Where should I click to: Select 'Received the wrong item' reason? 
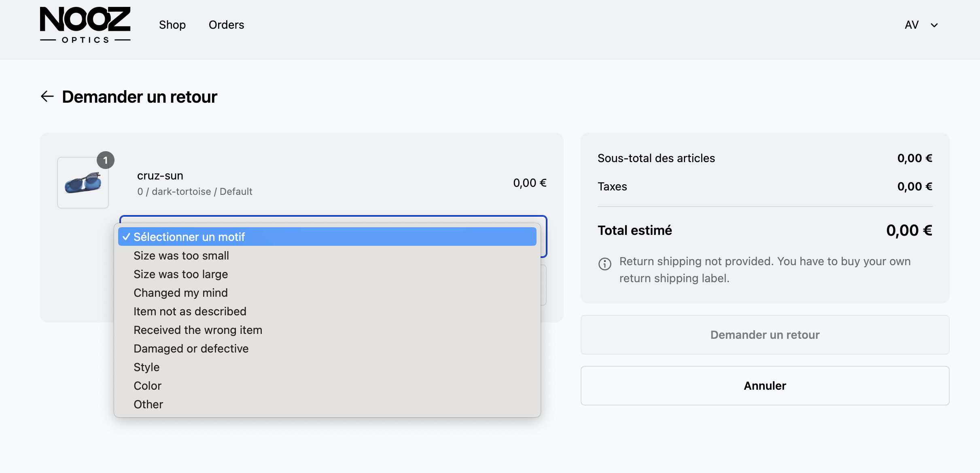click(x=197, y=330)
